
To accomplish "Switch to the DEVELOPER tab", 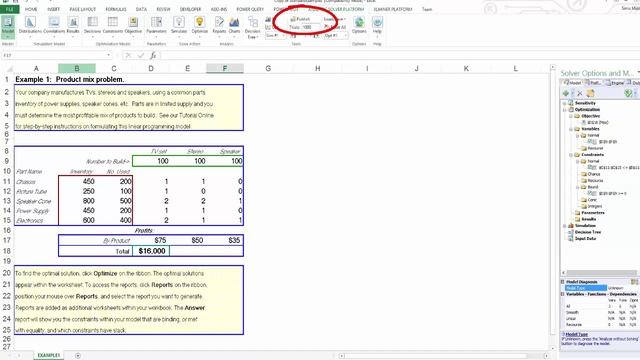I will pos(190,9).
